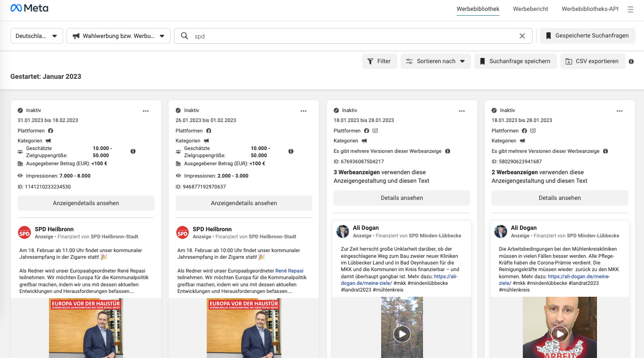Open the Sortieren nach dropdown
644x358 pixels.
tap(436, 61)
